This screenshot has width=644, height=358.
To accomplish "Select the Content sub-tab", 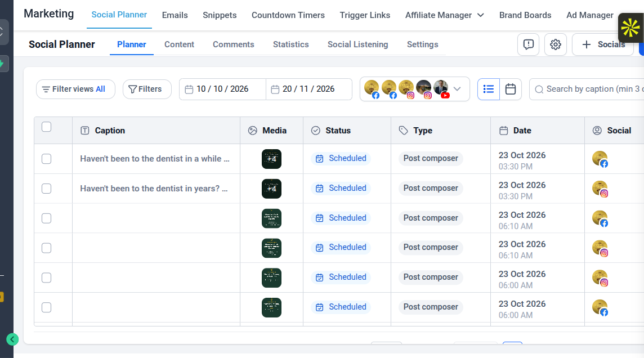I will (179, 44).
